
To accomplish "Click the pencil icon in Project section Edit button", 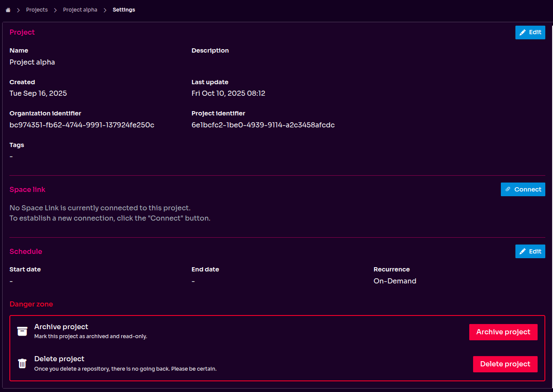I will coord(522,32).
